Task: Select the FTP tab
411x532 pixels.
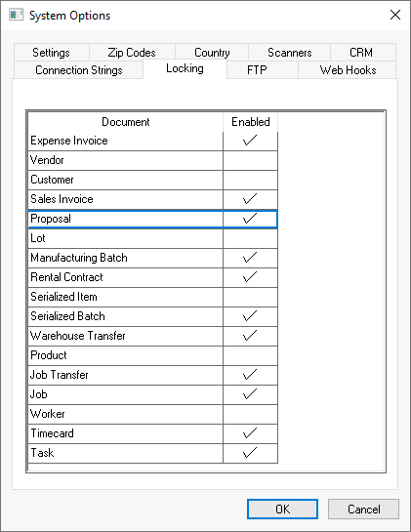Action: (x=257, y=70)
